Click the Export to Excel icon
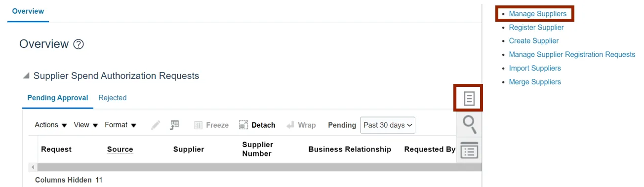 pos(174,125)
